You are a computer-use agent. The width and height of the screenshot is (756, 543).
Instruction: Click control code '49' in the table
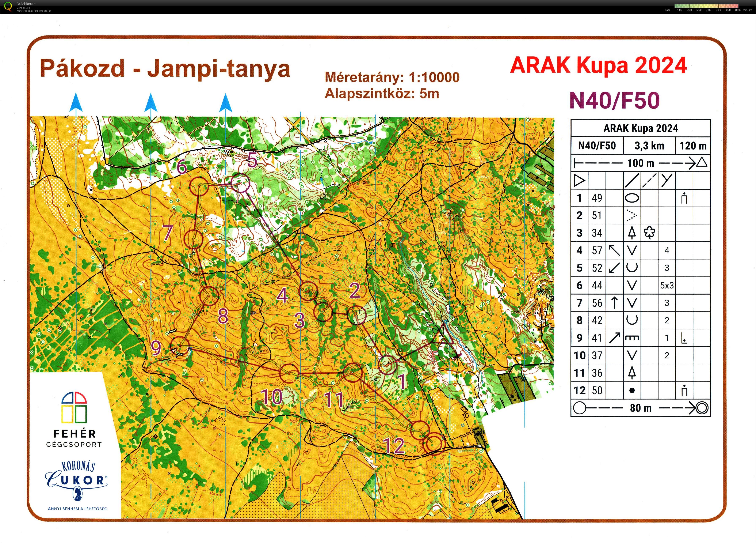coord(597,198)
